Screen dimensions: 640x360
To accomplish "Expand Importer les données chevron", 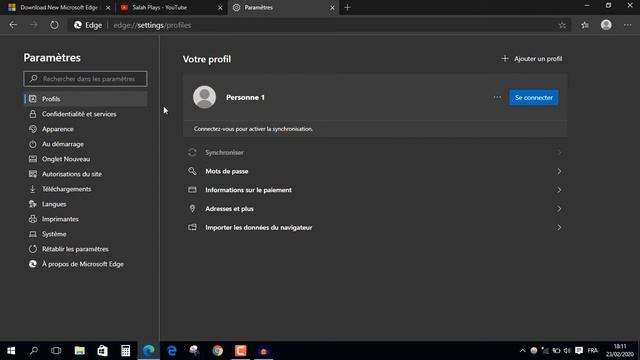I will click(559, 228).
